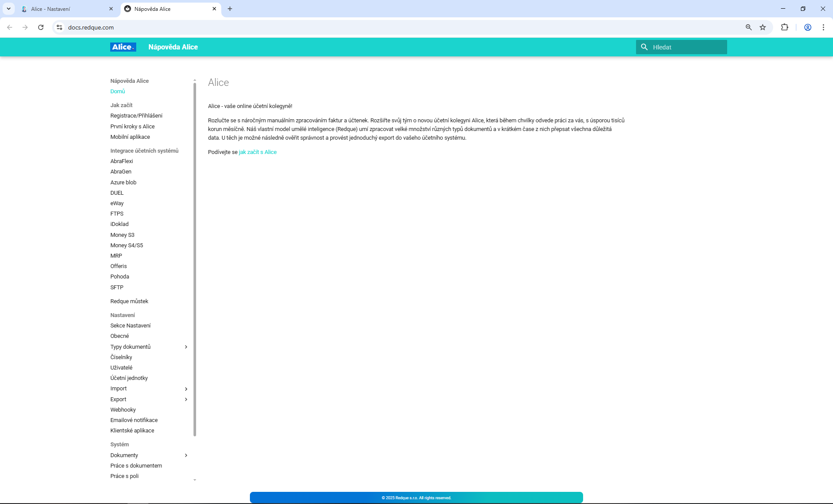
Task: Click the address bar URL docs.redque.com
Action: click(91, 27)
